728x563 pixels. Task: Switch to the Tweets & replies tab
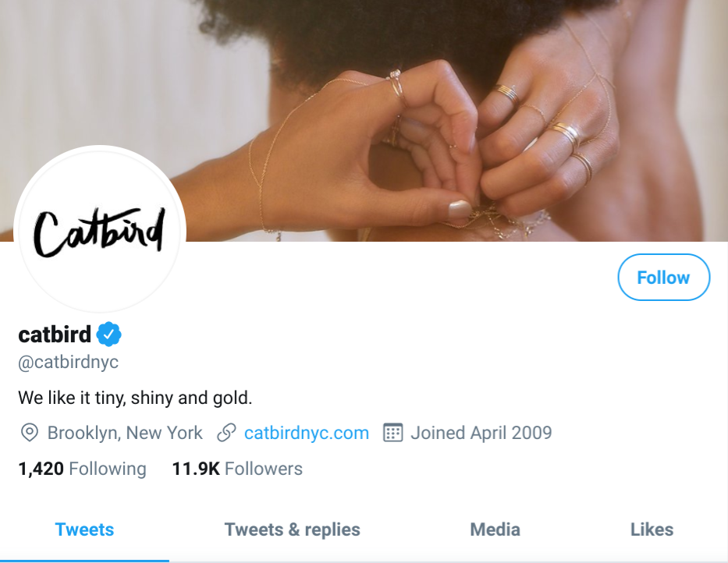coord(293,529)
